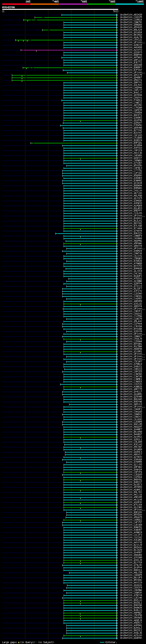Viewport: 146px width, 644px height.
Task: Click the UniRef100_Q1WVA0 entry
Action: point(131,638)
